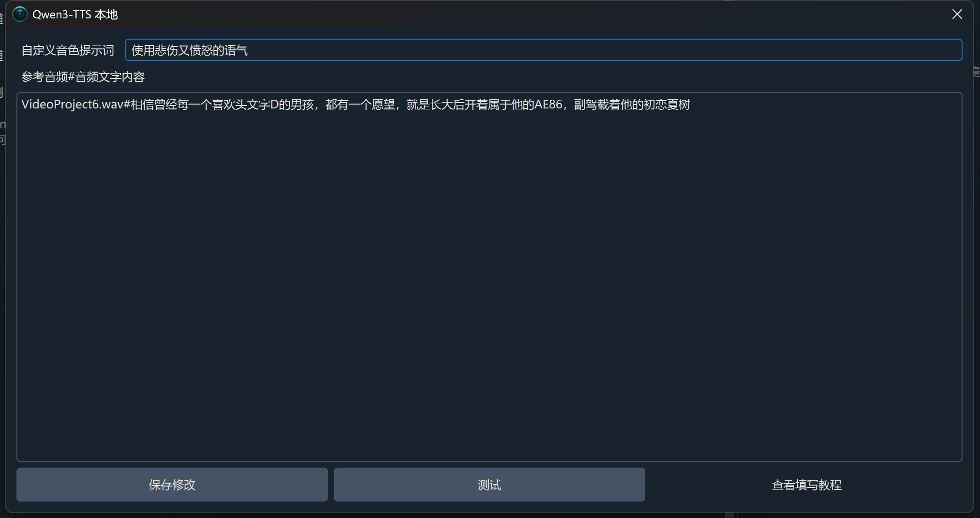Click the empty title bar area
Image resolution: width=980 pixels, height=518 pixels.
[x=532, y=15]
